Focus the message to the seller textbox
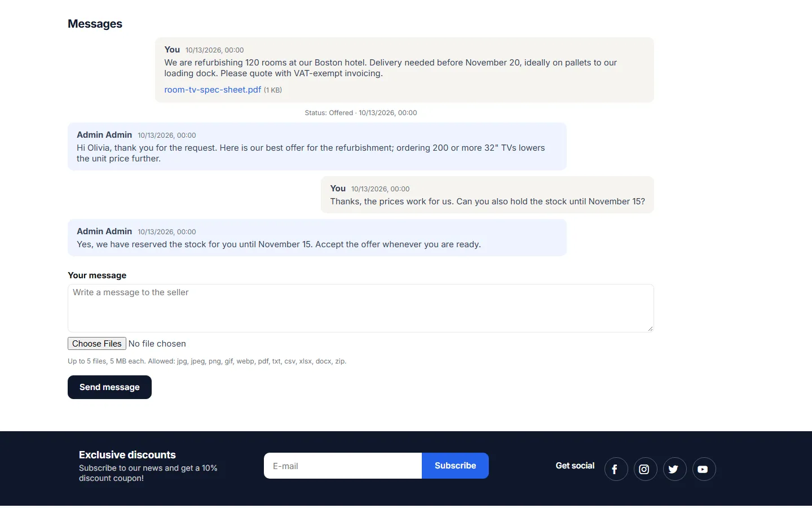The width and height of the screenshot is (812, 508). click(361, 308)
